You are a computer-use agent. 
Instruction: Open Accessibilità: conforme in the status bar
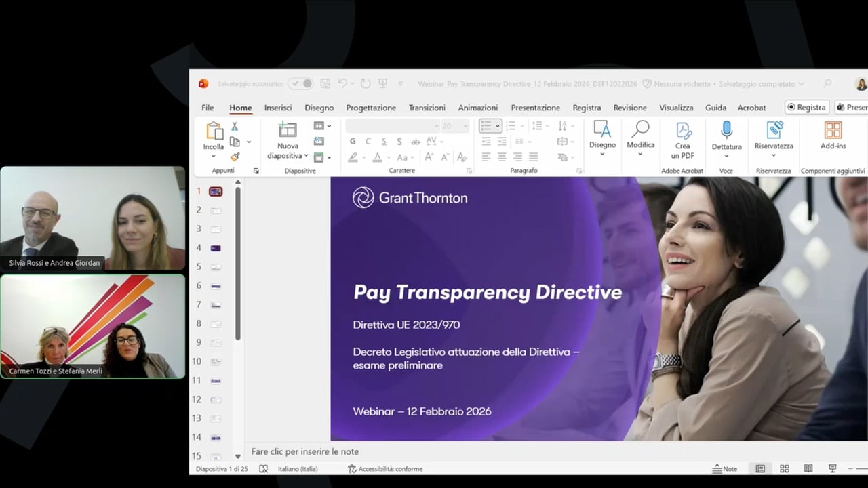[x=387, y=468]
